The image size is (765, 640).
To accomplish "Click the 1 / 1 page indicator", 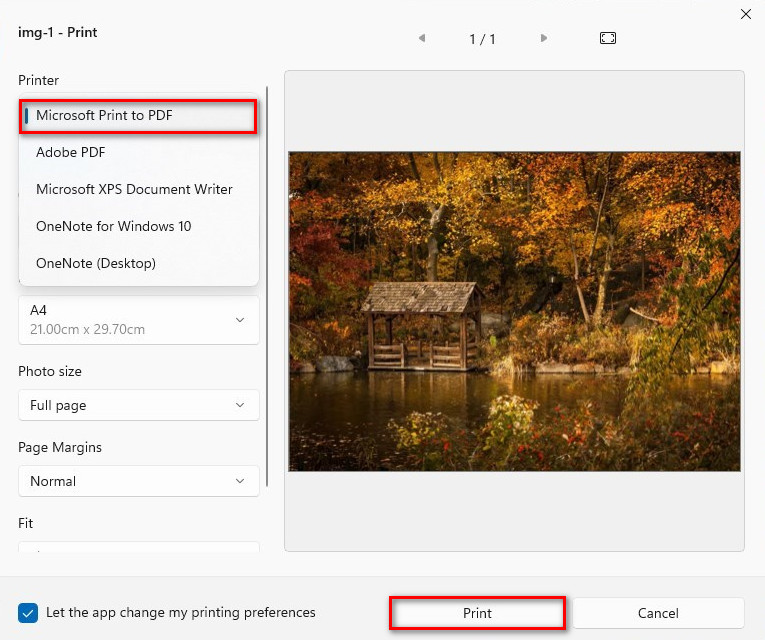I will [482, 39].
